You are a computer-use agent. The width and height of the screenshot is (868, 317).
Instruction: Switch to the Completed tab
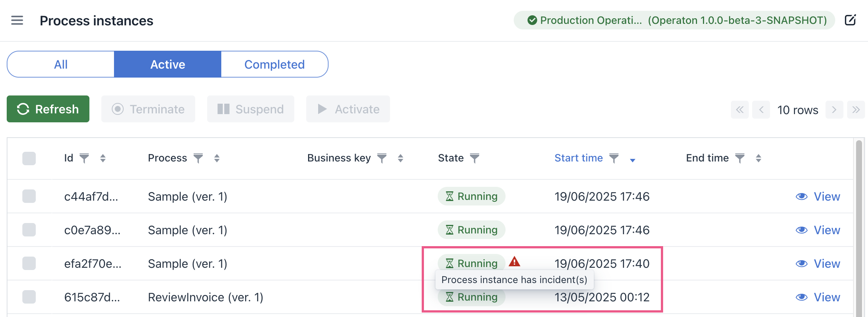(x=275, y=64)
